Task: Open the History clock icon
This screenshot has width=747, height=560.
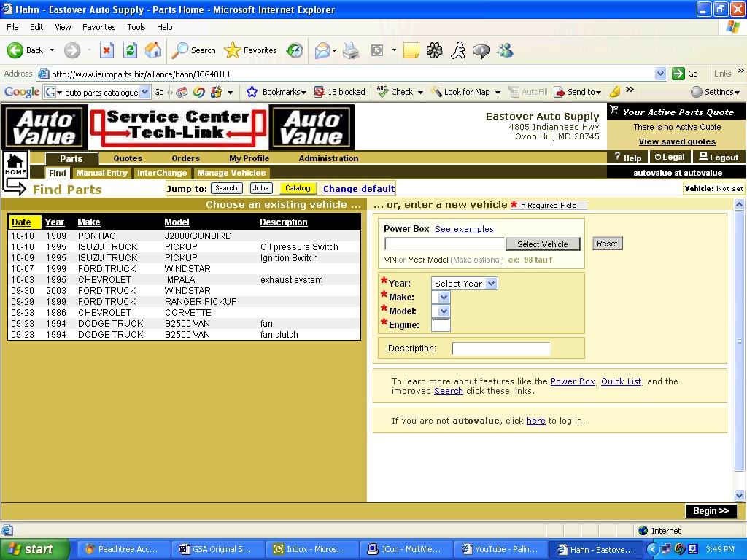Action: tap(295, 50)
